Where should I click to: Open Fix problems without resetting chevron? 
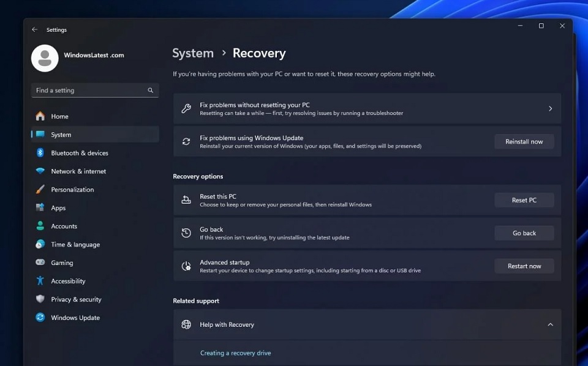click(550, 109)
